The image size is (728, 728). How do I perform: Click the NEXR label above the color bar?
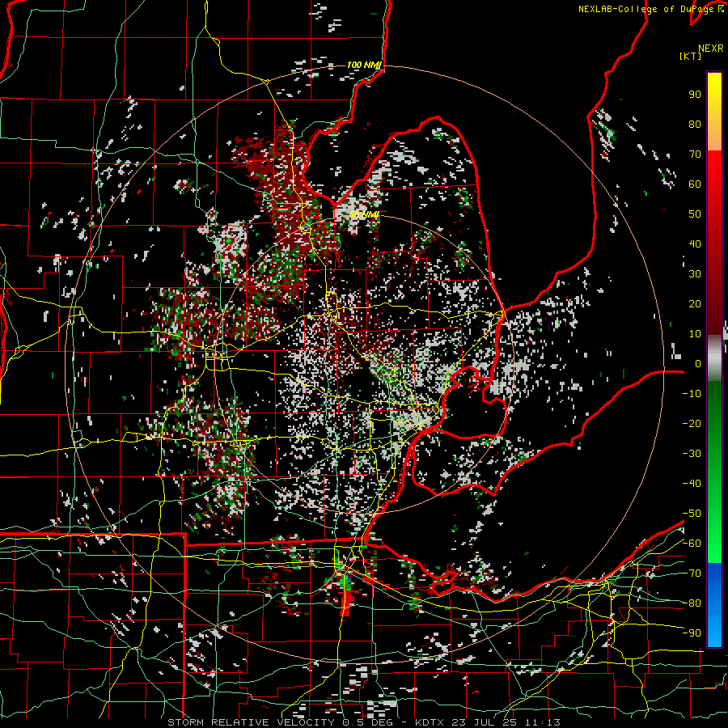(711, 49)
